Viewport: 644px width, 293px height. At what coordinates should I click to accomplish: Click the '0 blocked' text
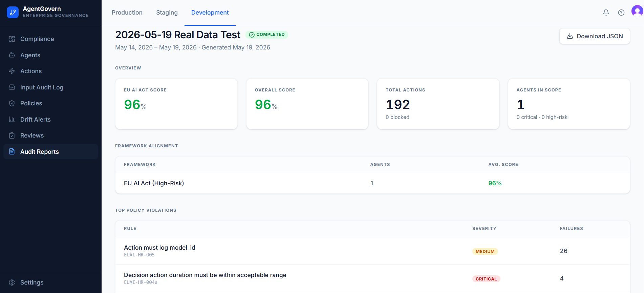tap(398, 117)
